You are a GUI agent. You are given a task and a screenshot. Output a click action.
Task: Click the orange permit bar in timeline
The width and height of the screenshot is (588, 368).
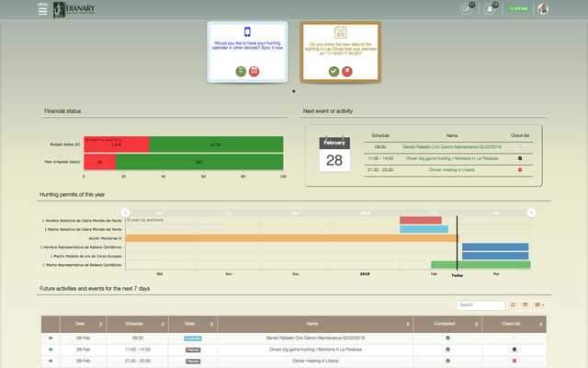291,238
